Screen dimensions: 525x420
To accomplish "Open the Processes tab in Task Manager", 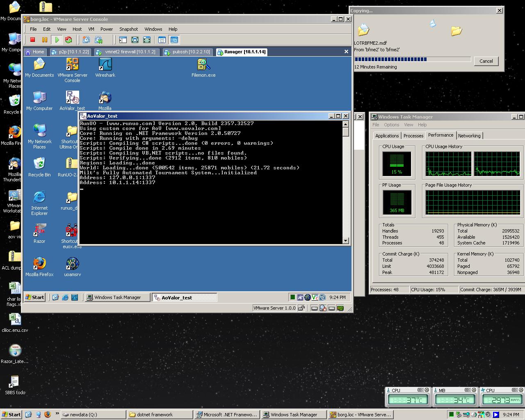I will point(413,136).
